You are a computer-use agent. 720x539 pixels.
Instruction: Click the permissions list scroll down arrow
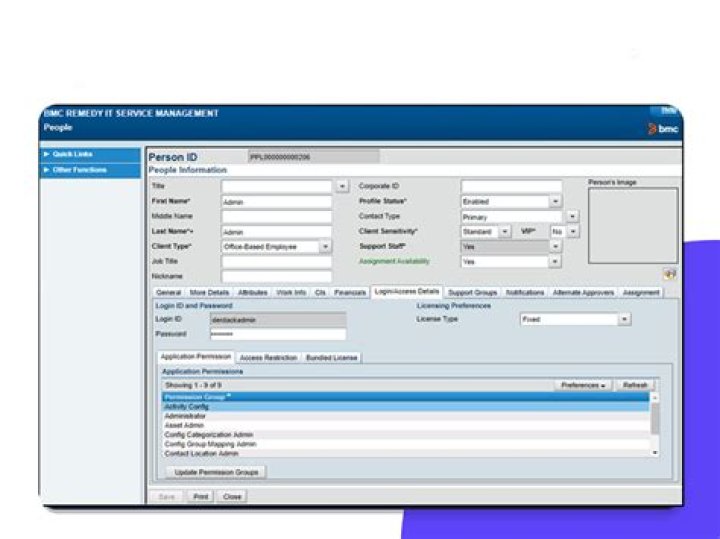pyautogui.click(x=655, y=453)
